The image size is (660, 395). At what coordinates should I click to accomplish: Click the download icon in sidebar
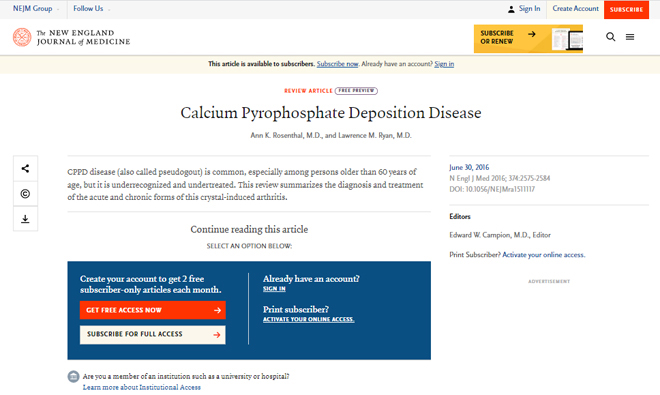[25, 219]
